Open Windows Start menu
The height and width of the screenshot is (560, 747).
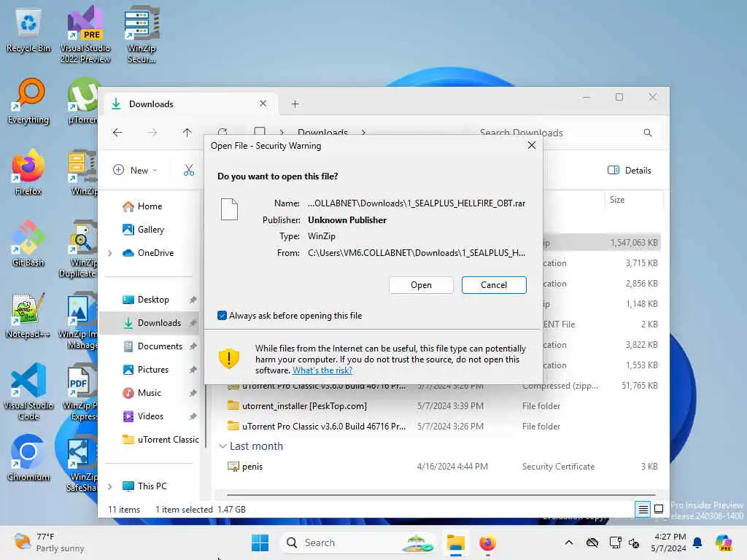tap(260, 542)
